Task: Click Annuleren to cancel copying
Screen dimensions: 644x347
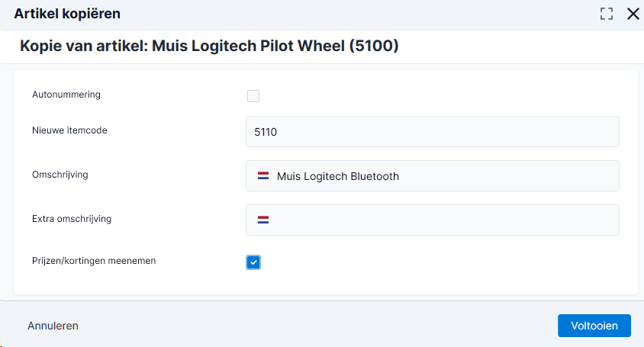Action: [53, 326]
